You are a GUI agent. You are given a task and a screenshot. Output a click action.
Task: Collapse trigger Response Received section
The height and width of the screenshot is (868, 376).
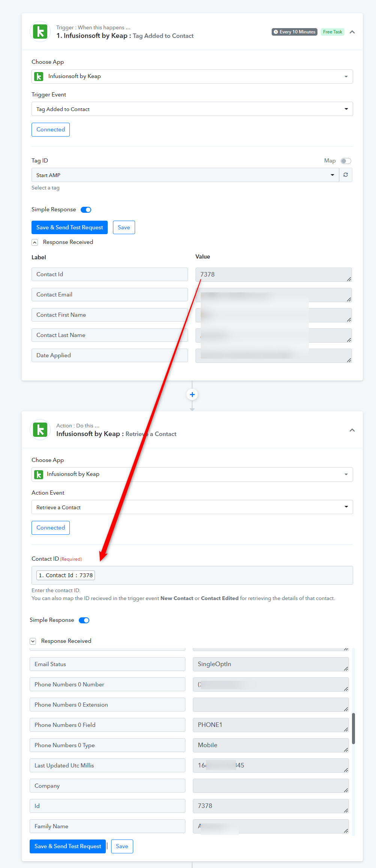35,242
